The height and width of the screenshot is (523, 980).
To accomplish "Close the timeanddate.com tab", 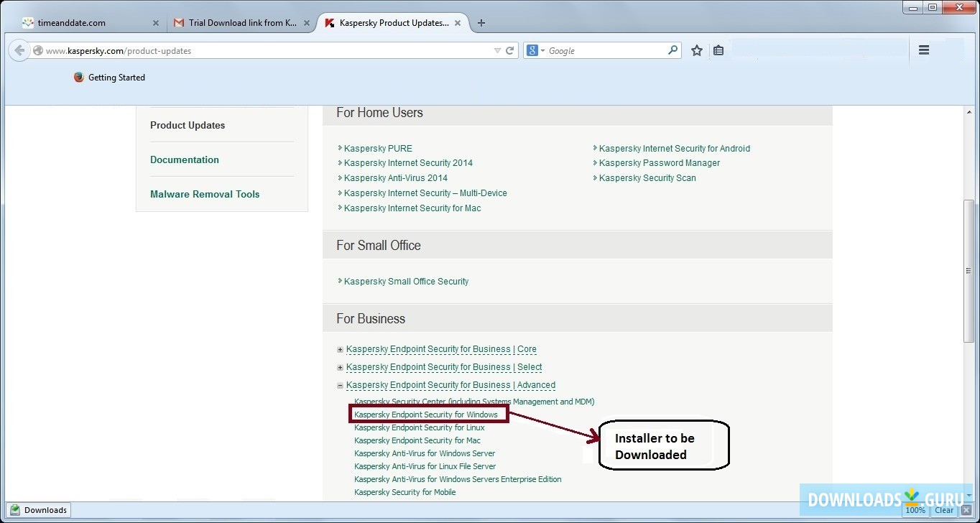I will pos(156,23).
